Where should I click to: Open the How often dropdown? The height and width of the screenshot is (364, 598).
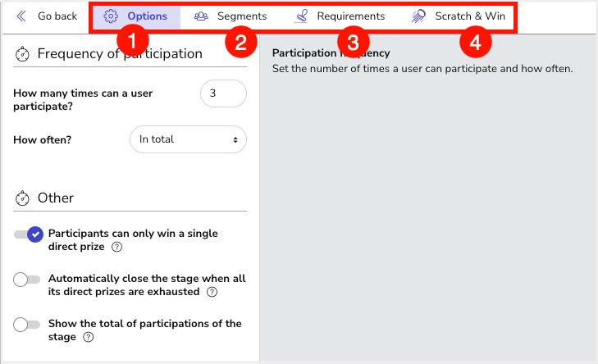[x=188, y=139]
